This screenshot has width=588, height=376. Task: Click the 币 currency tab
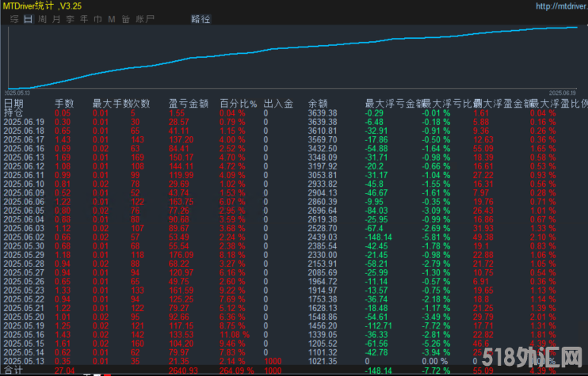(97, 18)
